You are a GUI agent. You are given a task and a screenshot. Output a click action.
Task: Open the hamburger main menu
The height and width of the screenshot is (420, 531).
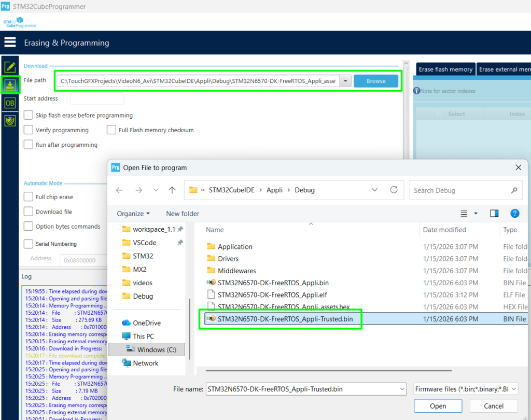[10, 43]
